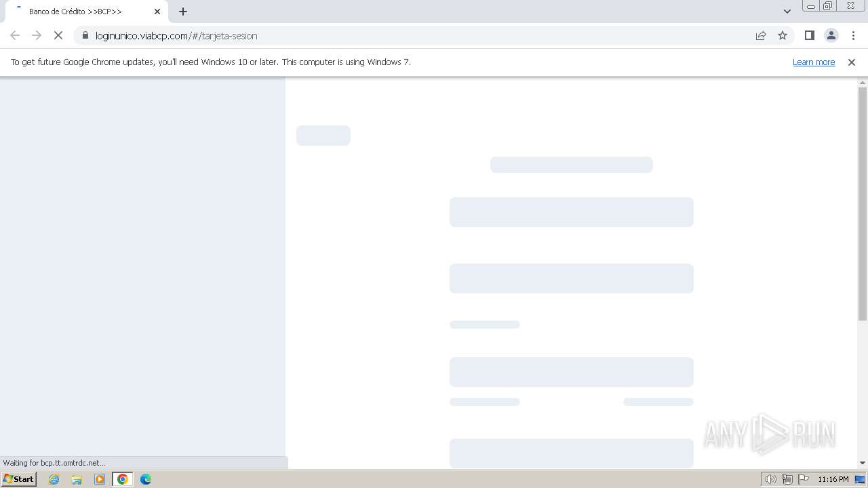This screenshot has height=488, width=868.
Task: Click the scrollbar up arrow
Action: click(863, 83)
